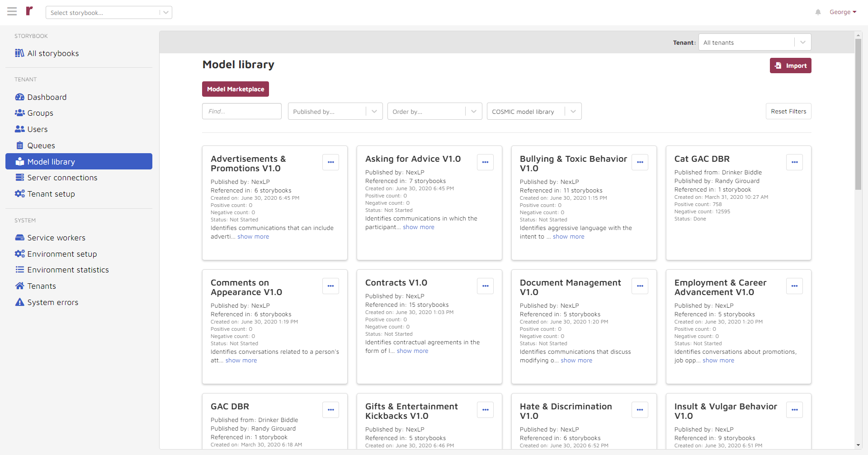Show more for Advertisements & Promotions description
This screenshot has height=455, width=868.
pos(253,237)
